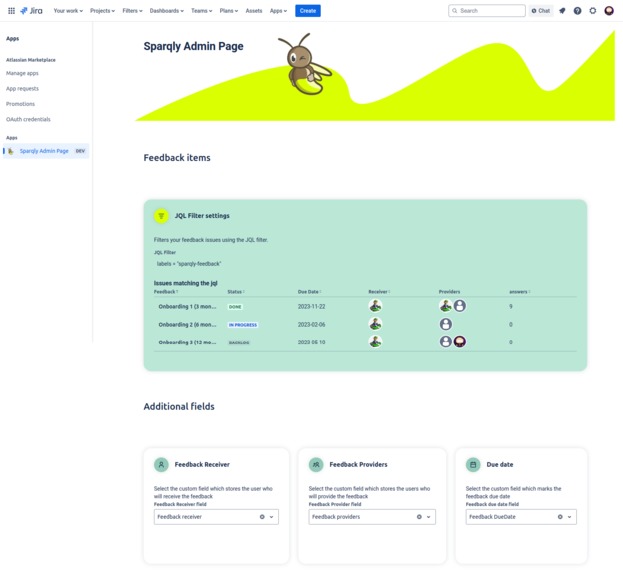Sort table by Due Date column

click(x=310, y=292)
